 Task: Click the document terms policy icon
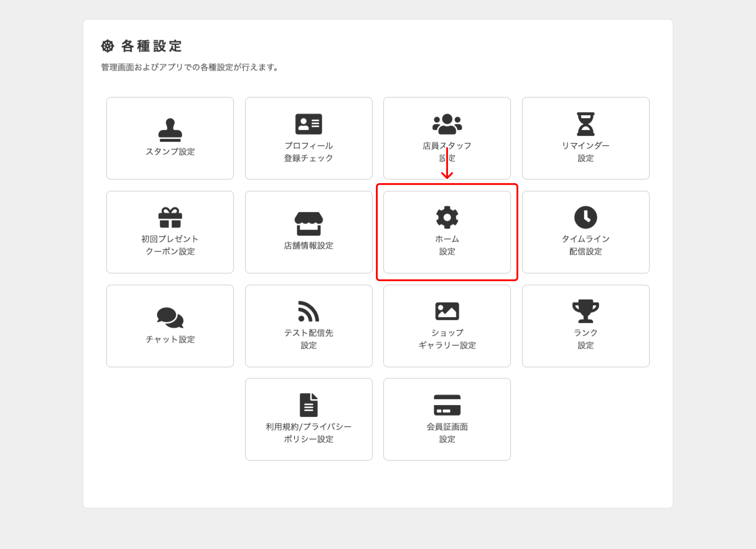[x=309, y=405]
